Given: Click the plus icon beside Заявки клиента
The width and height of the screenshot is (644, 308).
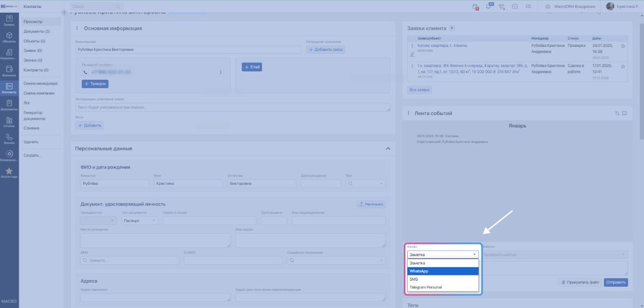Looking at the screenshot, I should coord(452,28).
